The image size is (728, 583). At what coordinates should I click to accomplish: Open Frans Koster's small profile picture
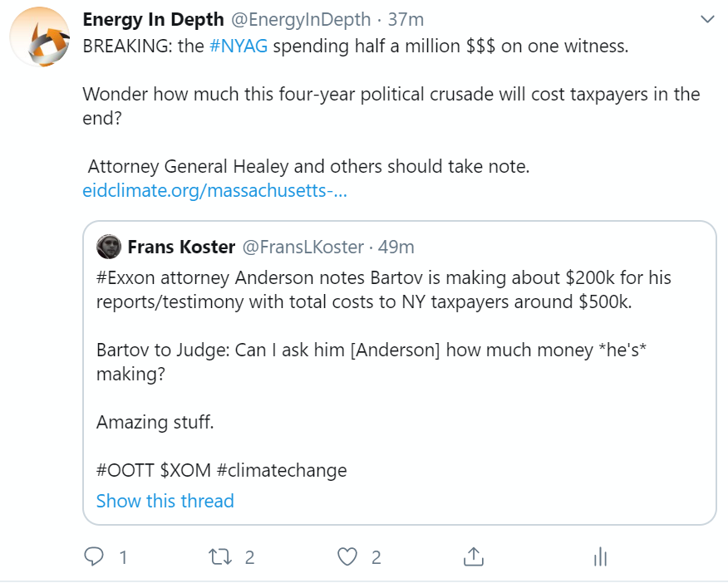pyautogui.click(x=109, y=247)
